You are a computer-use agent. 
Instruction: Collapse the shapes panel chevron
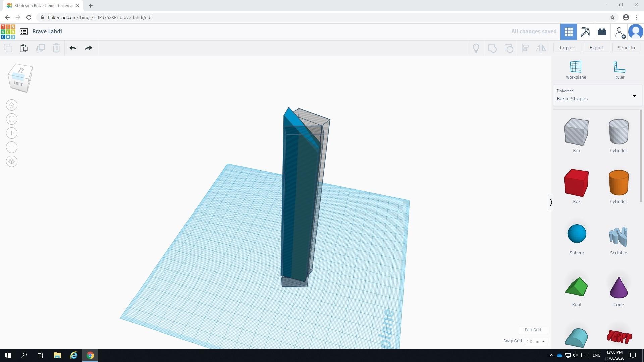[x=551, y=202]
